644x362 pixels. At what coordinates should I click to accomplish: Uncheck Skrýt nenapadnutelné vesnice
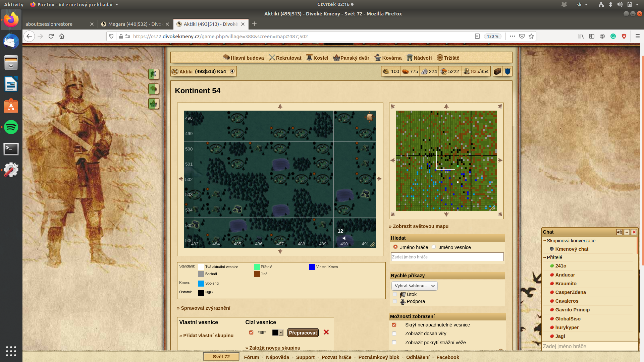coord(394,325)
